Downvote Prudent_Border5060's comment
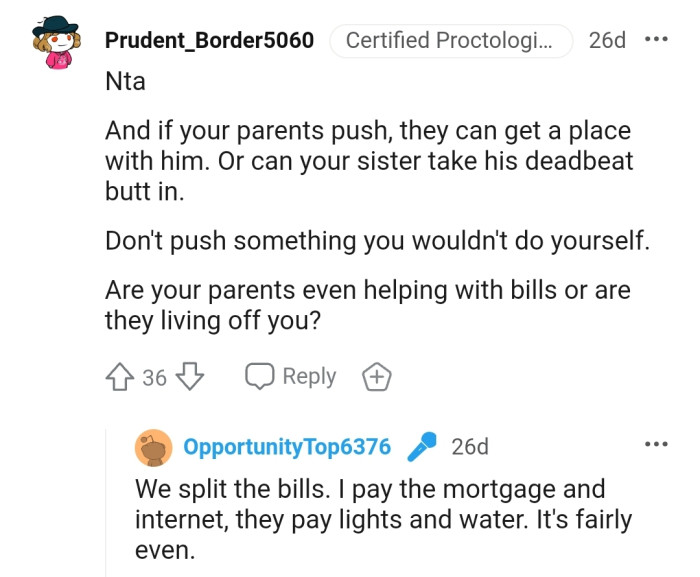 (189, 377)
